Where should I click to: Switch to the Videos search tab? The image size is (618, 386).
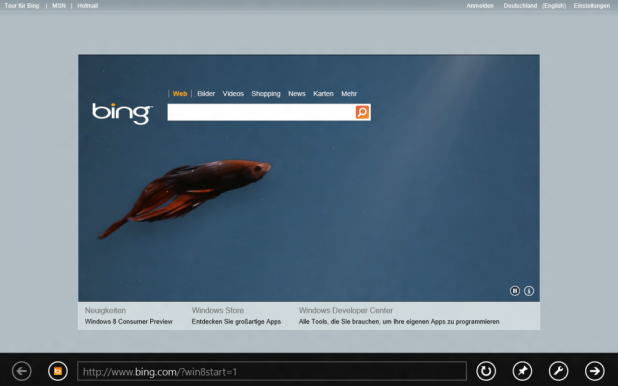coord(233,94)
